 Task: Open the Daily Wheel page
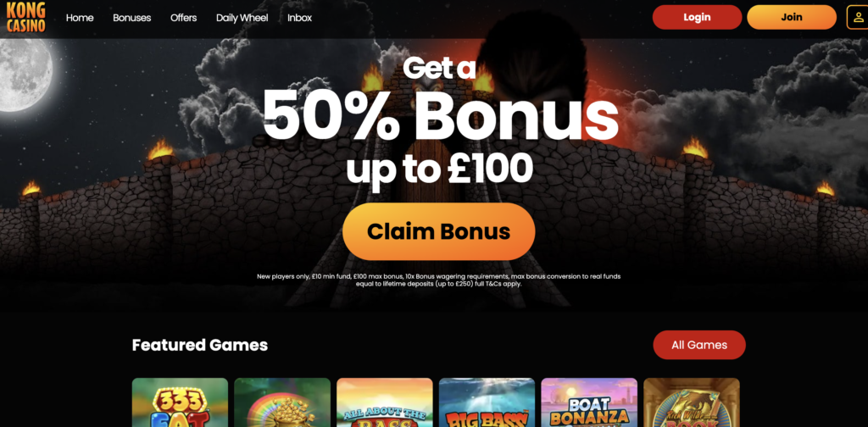click(x=242, y=18)
